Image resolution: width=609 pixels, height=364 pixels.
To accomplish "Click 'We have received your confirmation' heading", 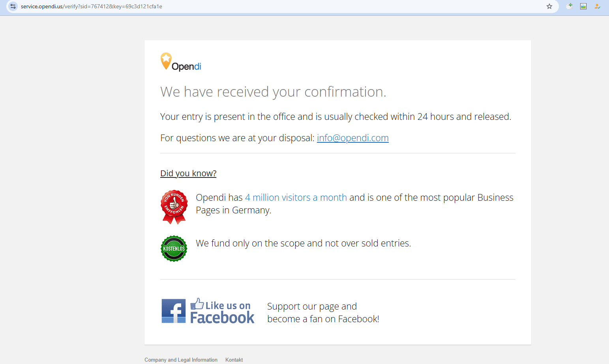I will (273, 92).
